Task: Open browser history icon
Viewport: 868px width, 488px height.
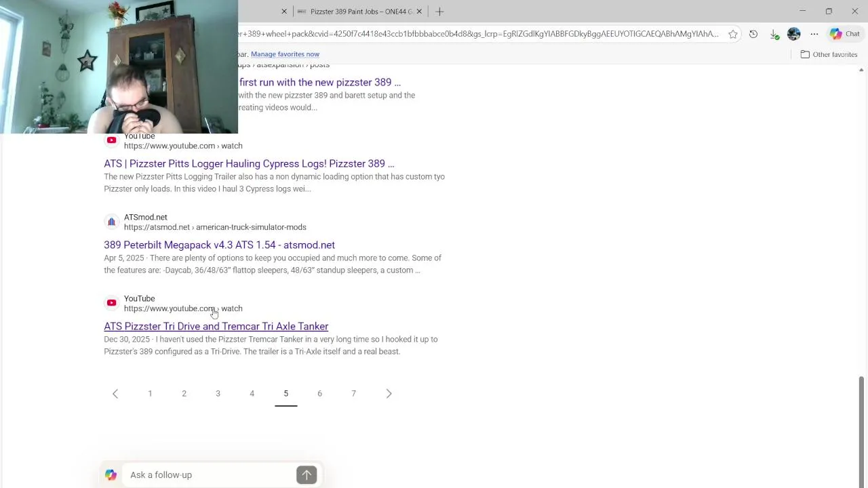Action: 753,34
